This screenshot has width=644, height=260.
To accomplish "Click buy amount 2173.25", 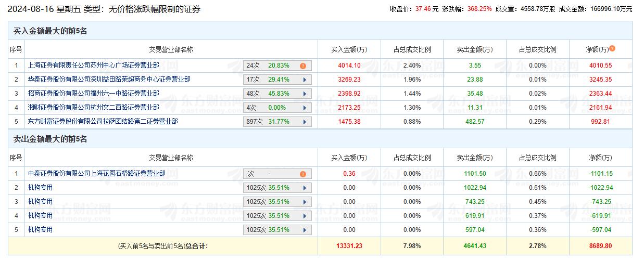I will pyautogui.click(x=349, y=108).
